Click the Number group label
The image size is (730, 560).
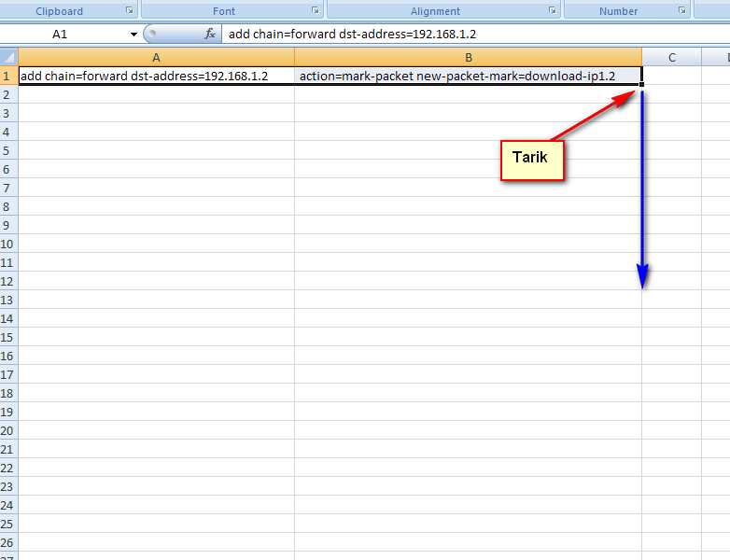tap(618, 11)
